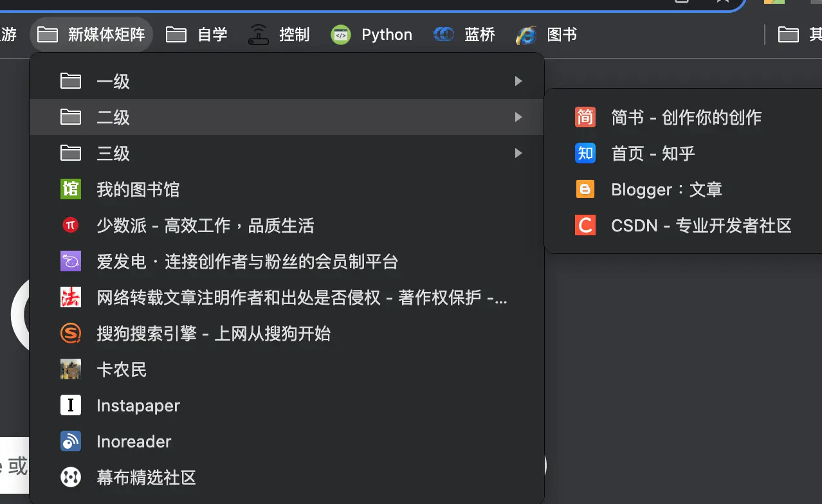The width and height of the screenshot is (822, 504).
Task: Click the 简书 bookmark favicon
Action: pyautogui.click(x=585, y=117)
